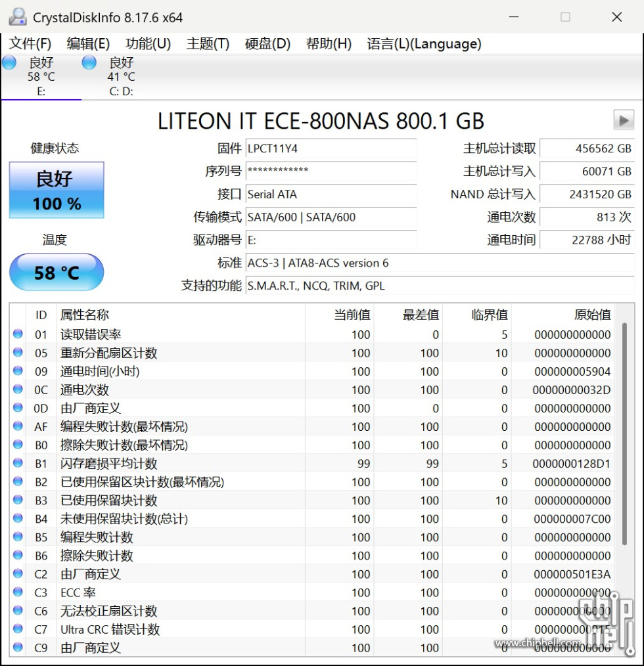Open the 语言(L)(Language) menu
Viewport: 644px width, 666px height.
click(x=424, y=44)
